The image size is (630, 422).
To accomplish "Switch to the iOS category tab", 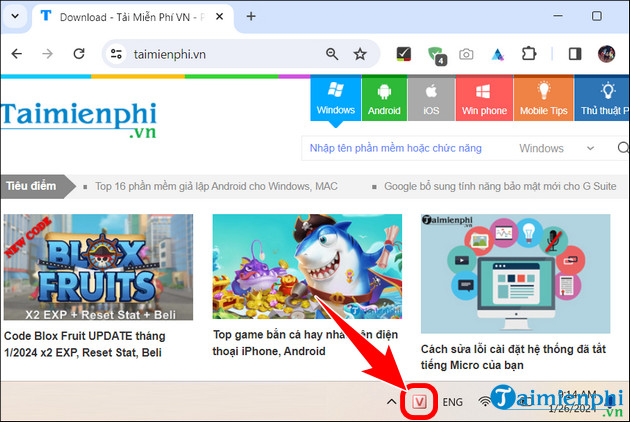I will 431,100.
